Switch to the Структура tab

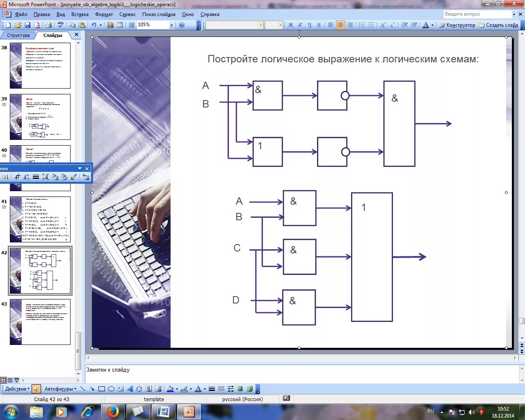click(18, 35)
